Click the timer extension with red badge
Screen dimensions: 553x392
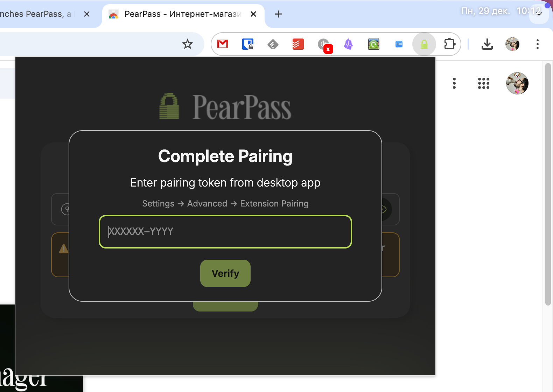(x=324, y=44)
